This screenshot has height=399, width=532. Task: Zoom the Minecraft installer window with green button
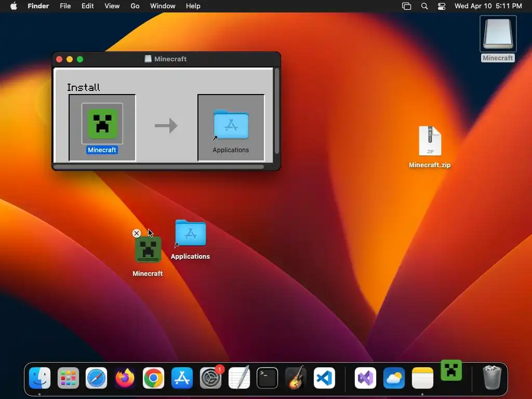[x=80, y=59]
